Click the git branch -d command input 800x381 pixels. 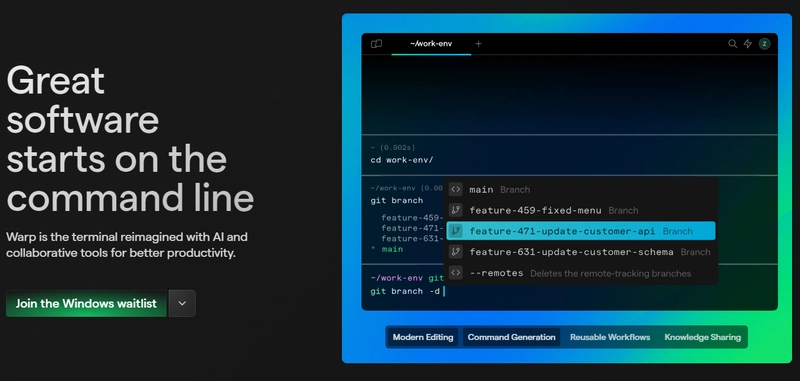(x=569, y=291)
